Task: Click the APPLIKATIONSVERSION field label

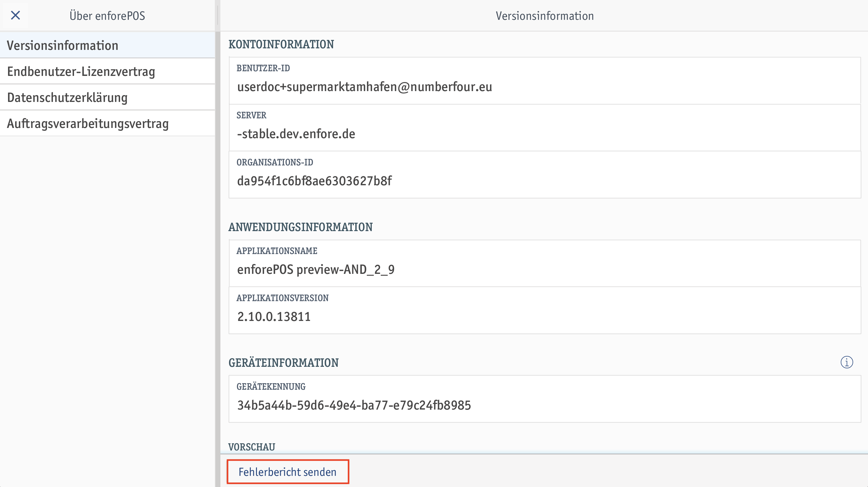Action: pos(282,298)
